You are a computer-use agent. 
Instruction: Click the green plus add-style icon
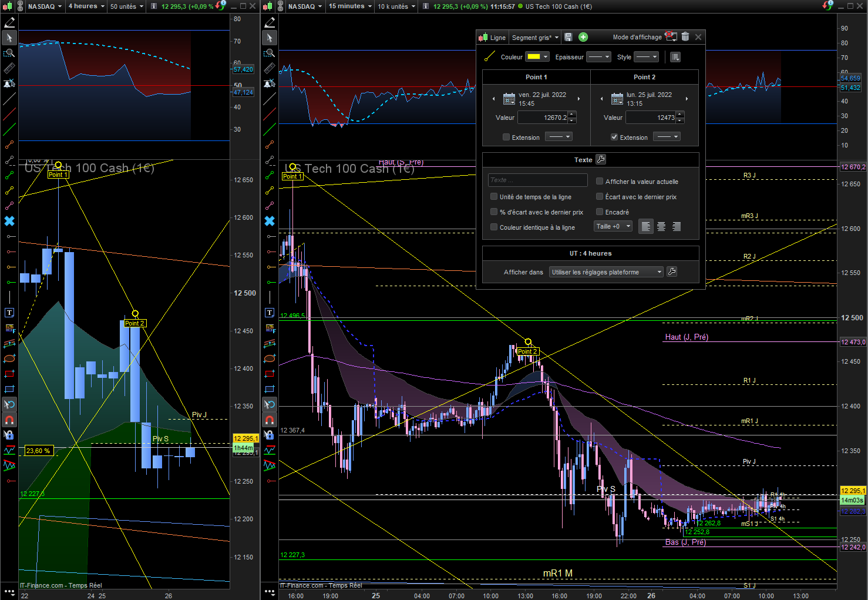pyautogui.click(x=583, y=37)
